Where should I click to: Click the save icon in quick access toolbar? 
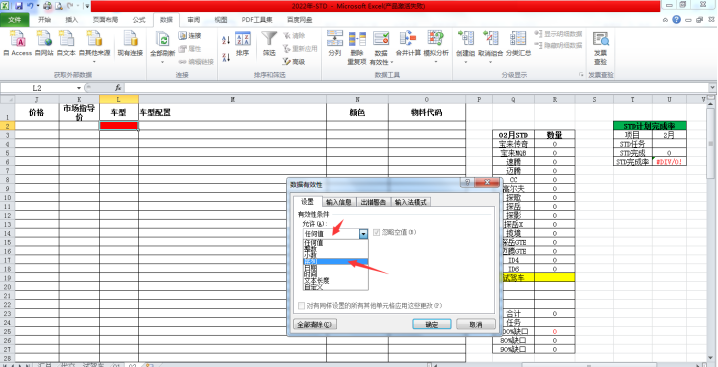pyautogui.click(x=19, y=6)
